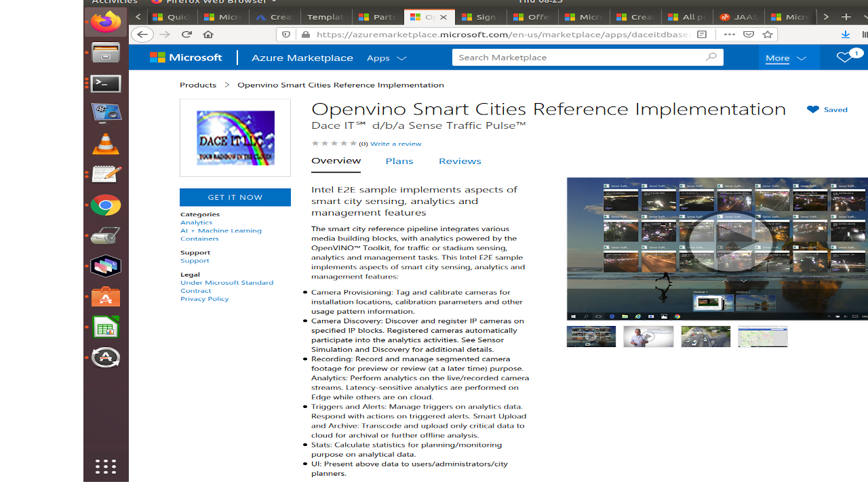Switch to the Reviews tab

point(460,161)
